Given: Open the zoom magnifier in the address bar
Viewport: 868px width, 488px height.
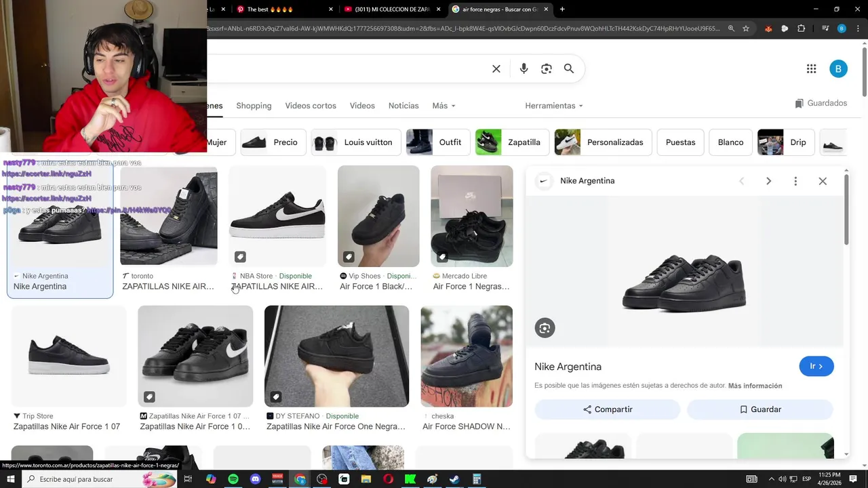Looking at the screenshot, I should (731, 28).
